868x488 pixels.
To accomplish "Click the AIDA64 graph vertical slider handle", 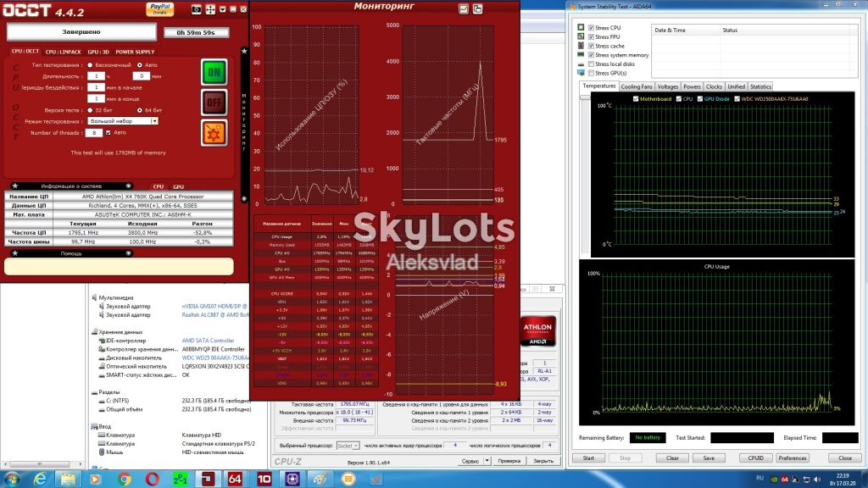I will 585,97.
